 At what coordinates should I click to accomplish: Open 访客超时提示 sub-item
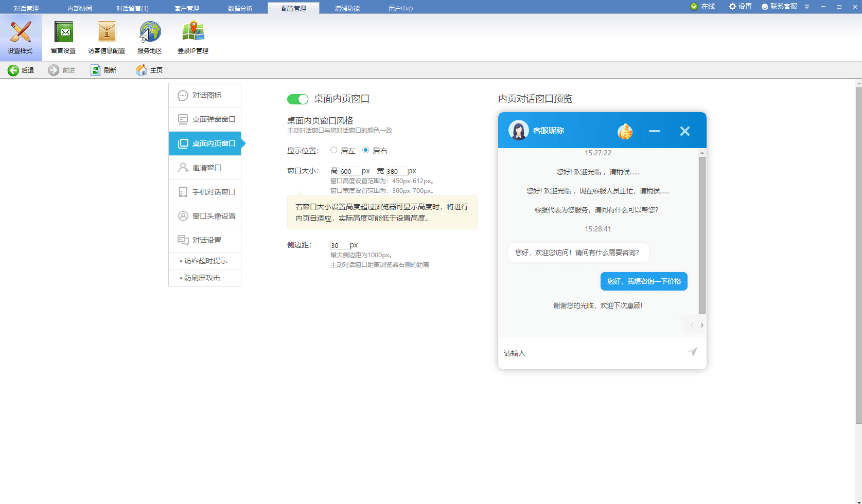(205, 261)
